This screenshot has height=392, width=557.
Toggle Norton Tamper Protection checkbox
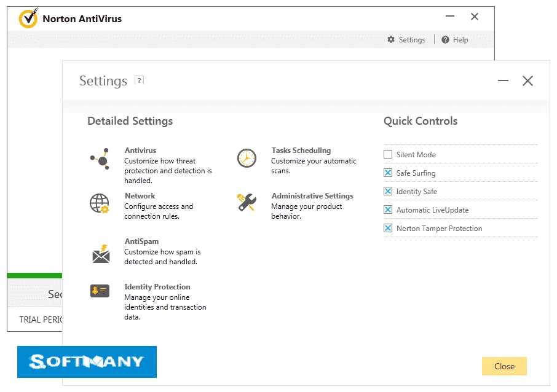coord(388,229)
